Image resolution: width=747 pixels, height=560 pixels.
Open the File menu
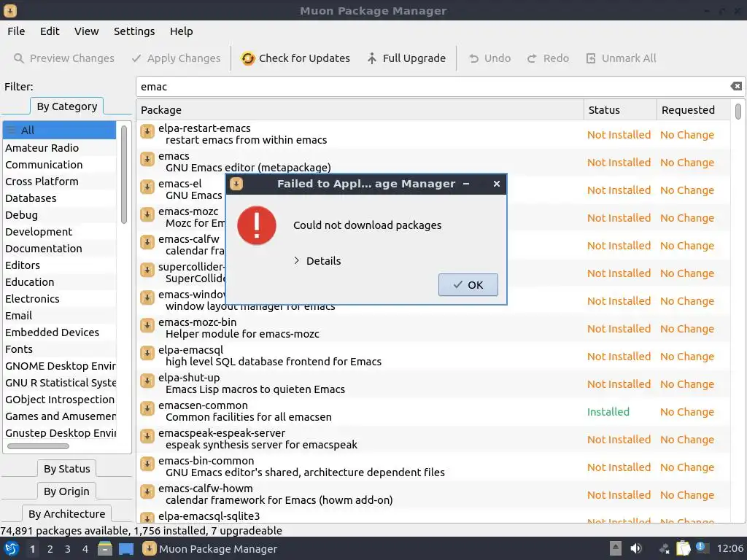point(16,31)
